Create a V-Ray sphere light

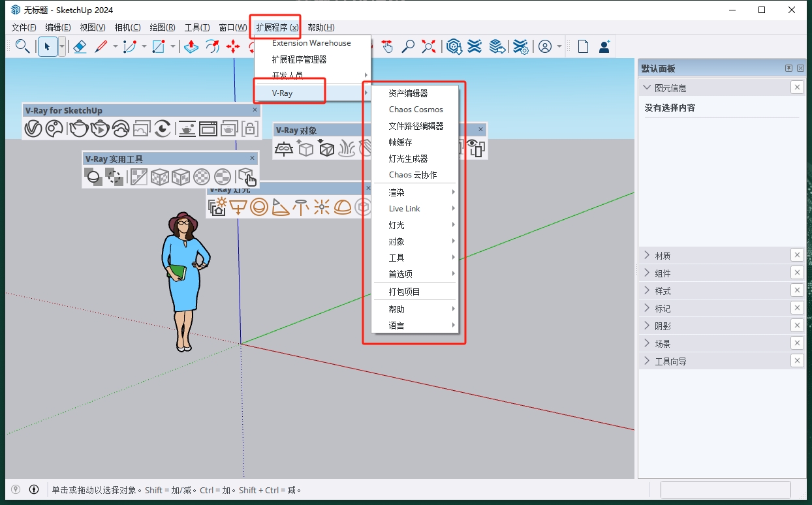(259, 207)
